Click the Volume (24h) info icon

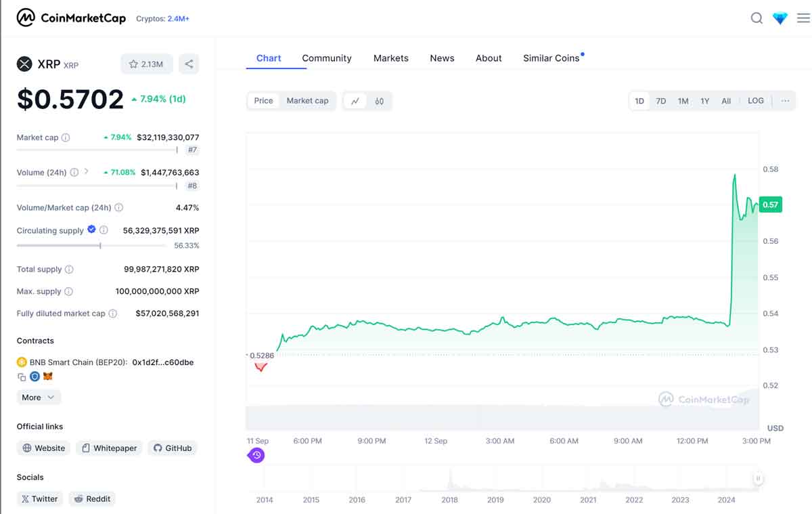click(74, 172)
